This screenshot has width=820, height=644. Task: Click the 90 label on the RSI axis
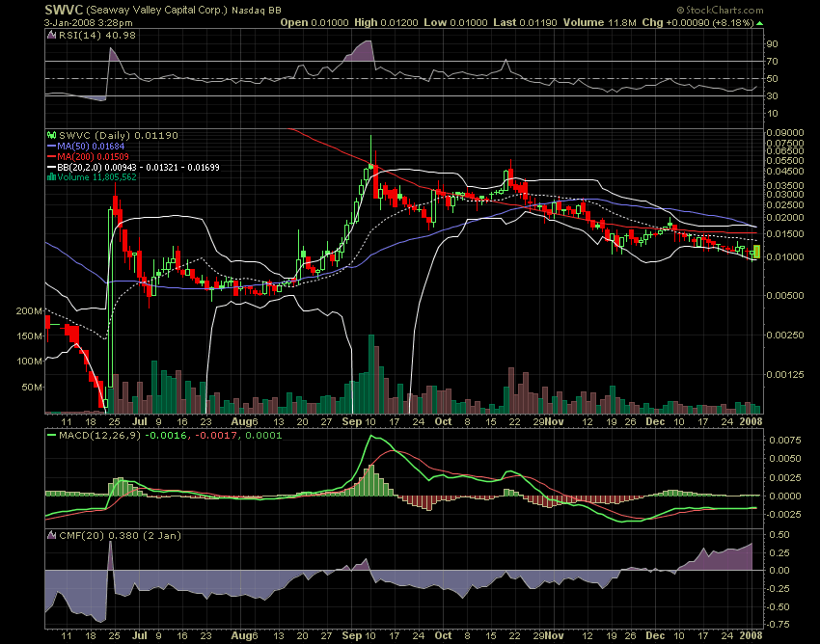[x=772, y=44]
